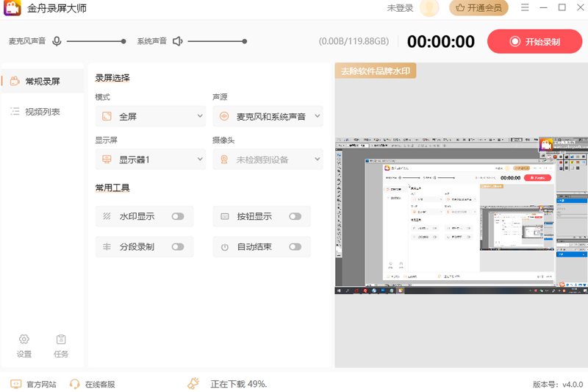This screenshot has height=392, width=588.
Task: Open the hamburger menu icon in title bar
Action: pos(525,8)
